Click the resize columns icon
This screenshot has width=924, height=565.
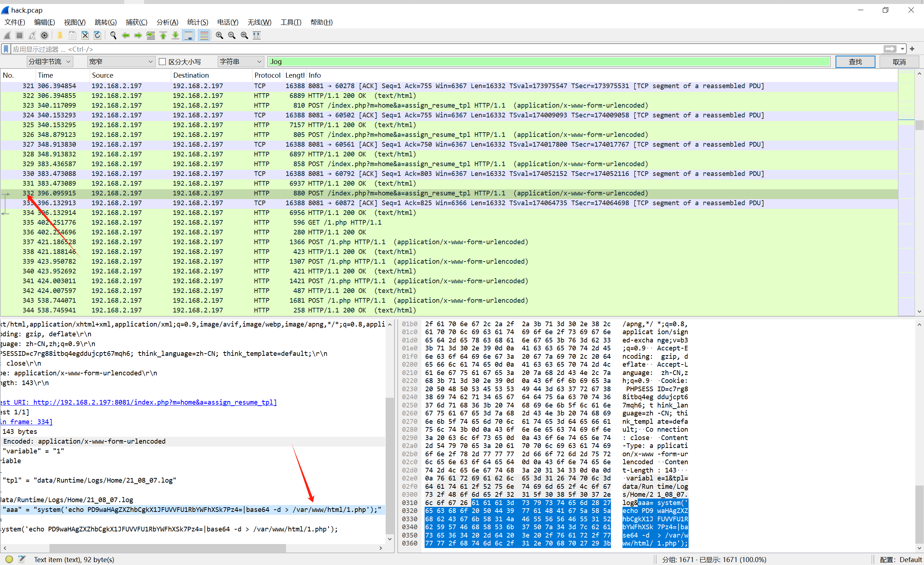pos(257,35)
